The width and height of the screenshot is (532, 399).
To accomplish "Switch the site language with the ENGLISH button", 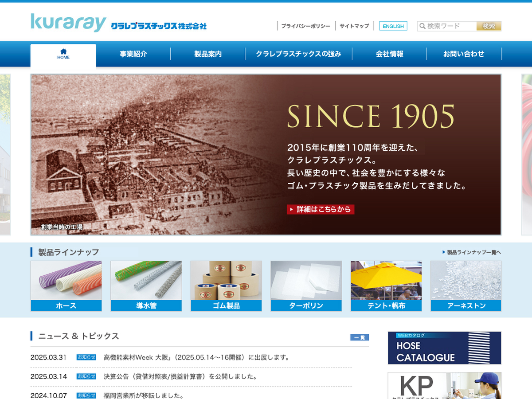I will click(x=393, y=26).
